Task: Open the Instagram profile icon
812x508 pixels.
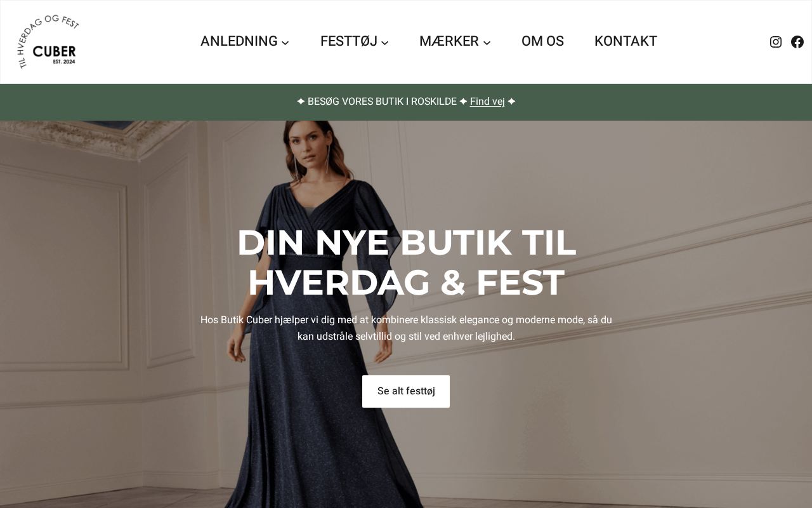Action: [x=775, y=42]
